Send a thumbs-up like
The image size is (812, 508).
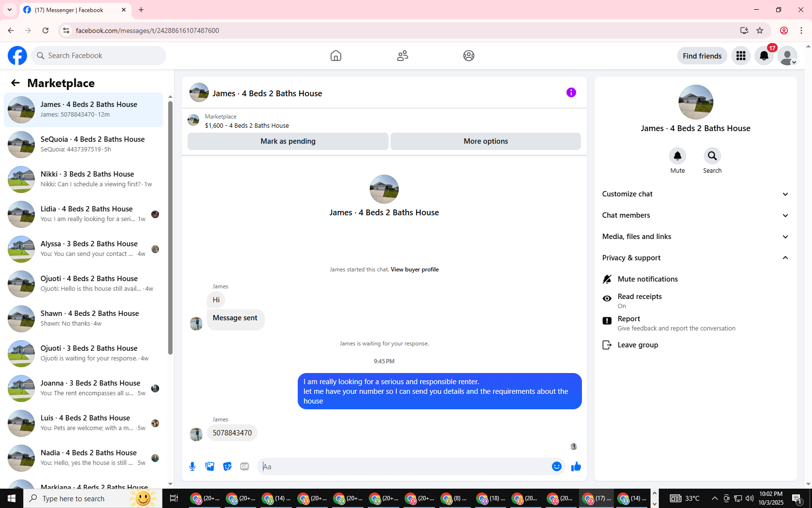pos(576,466)
